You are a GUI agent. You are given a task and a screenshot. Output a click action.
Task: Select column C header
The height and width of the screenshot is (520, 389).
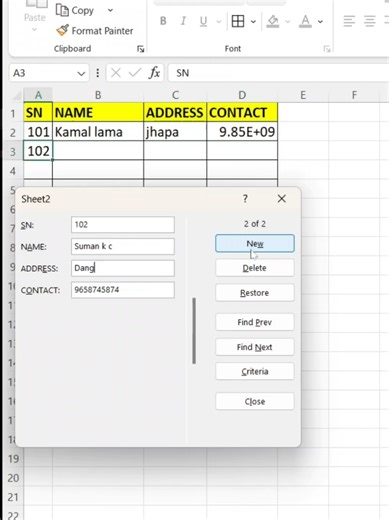(175, 95)
